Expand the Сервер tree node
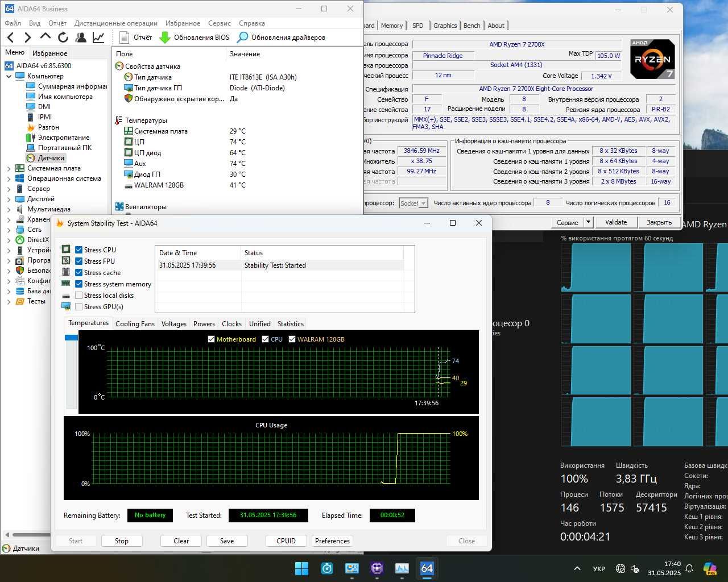Image resolution: width=728 pixels, height=582 pixels. click(9, 189)
